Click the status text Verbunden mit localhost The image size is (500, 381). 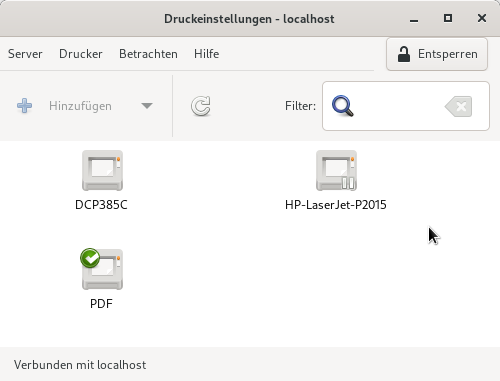click(x=80, y=365)
